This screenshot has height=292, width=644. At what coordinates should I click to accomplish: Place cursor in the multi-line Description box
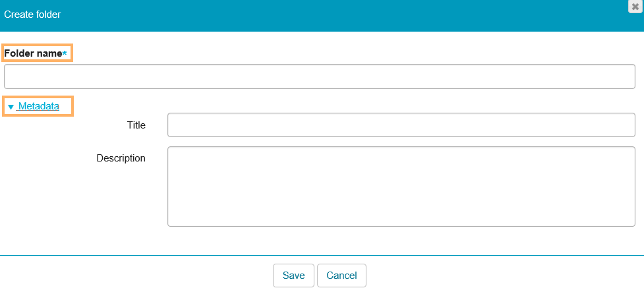(x=401, y=187)
